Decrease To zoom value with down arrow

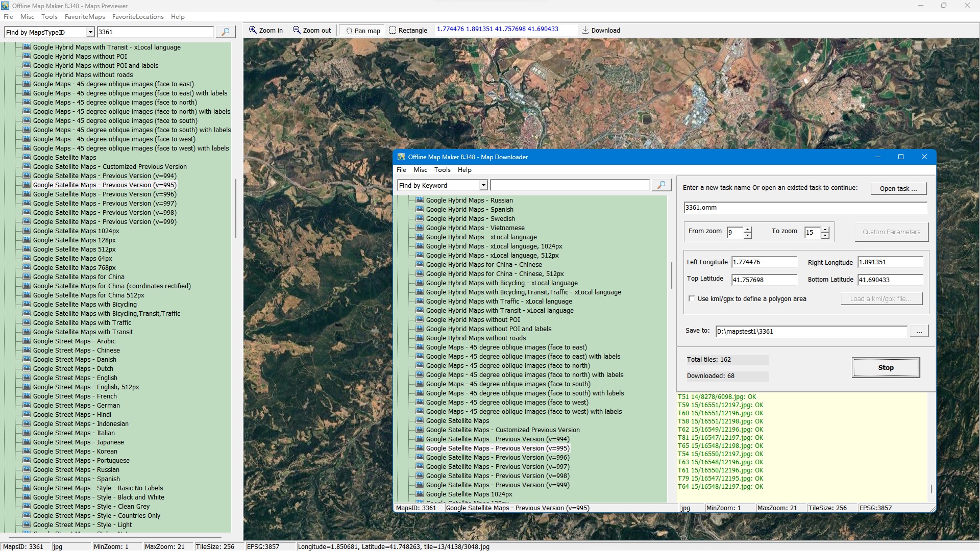click(x=825, y=236)
